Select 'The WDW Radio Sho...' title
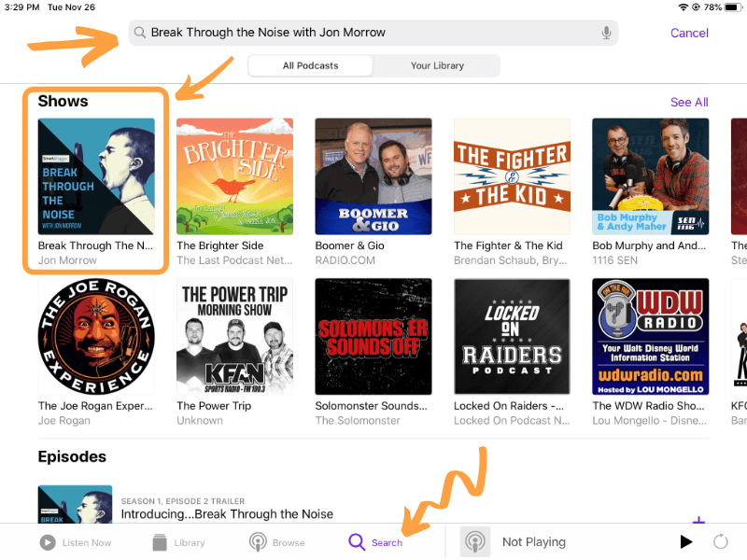Viewport: 747px width, 560px height. tap(648, 406)
